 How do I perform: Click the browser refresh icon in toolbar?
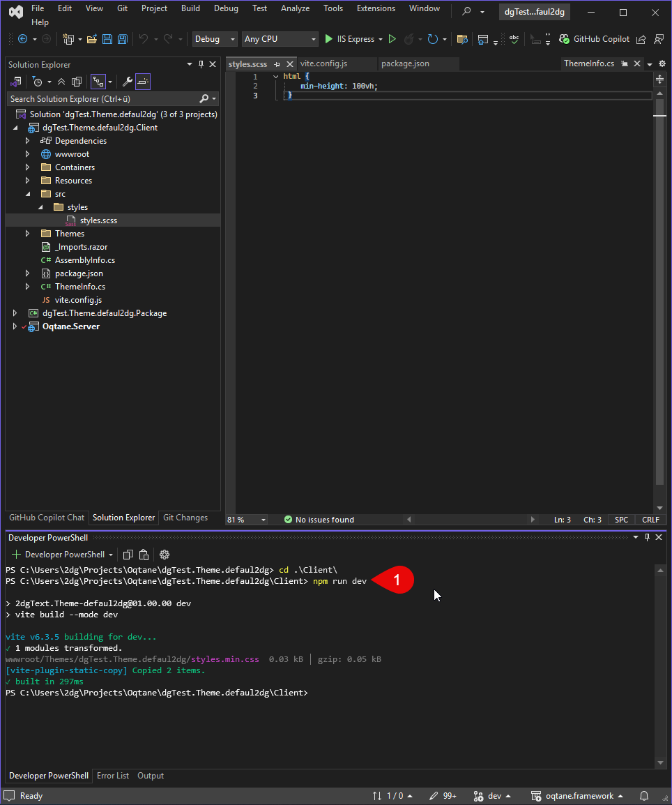[x=433, y=39]
